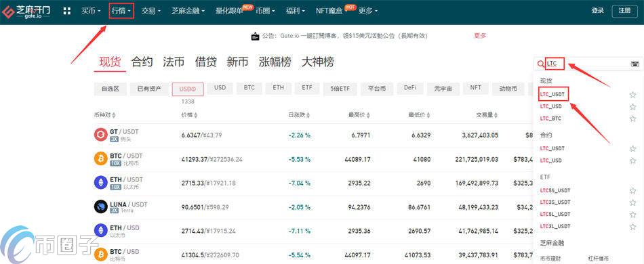Click the LUNA coin icon

100,206
